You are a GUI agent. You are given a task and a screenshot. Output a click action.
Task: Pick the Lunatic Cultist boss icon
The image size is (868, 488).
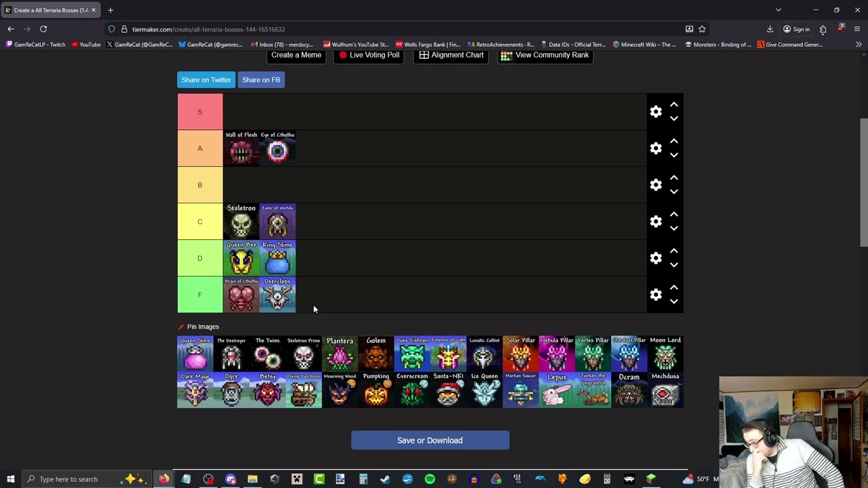point(484,354)
